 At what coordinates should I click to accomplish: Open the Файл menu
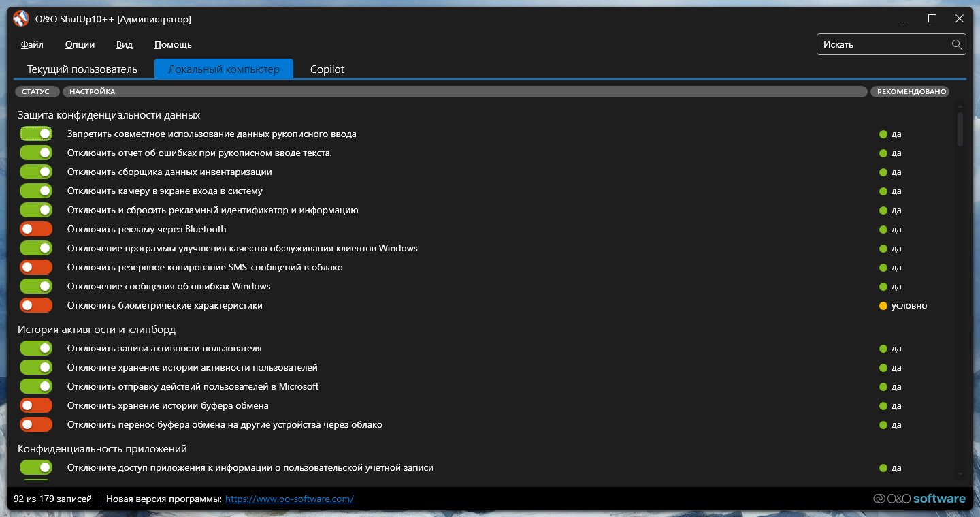(x=32, y=45)
